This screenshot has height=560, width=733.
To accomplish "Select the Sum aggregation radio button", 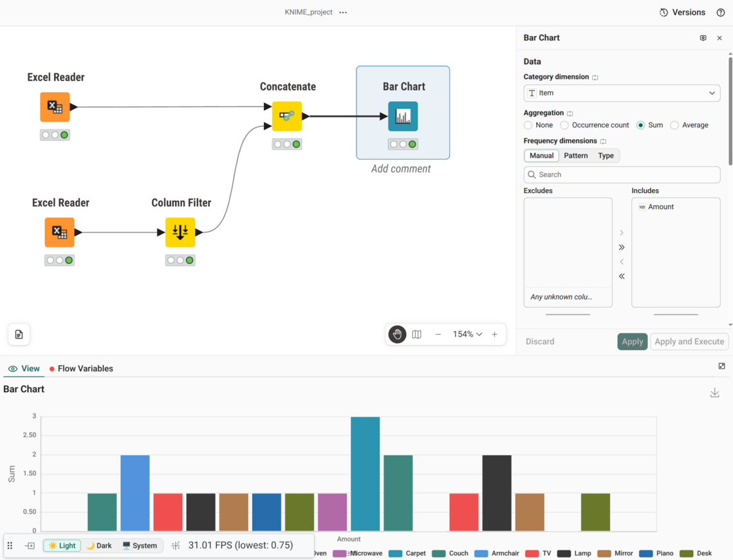I will [x=641, y=126].
